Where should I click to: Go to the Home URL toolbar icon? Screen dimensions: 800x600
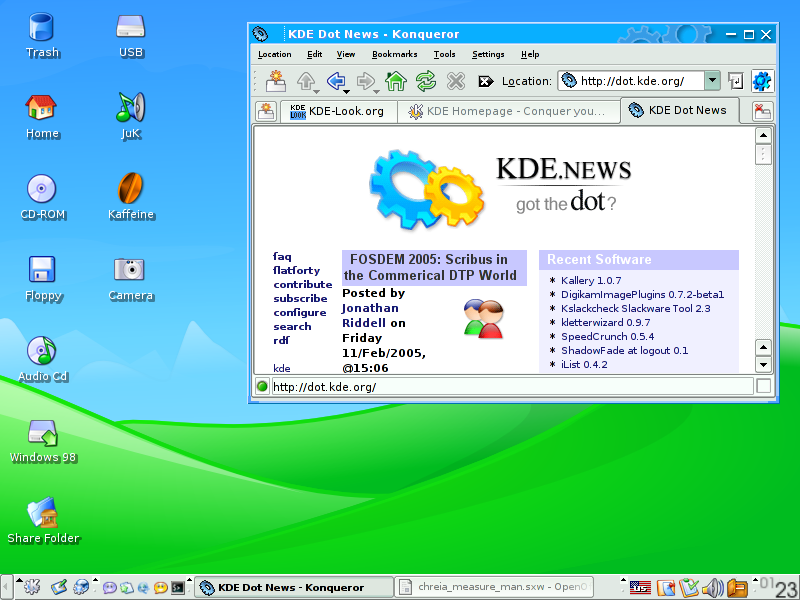coord(396,81)
